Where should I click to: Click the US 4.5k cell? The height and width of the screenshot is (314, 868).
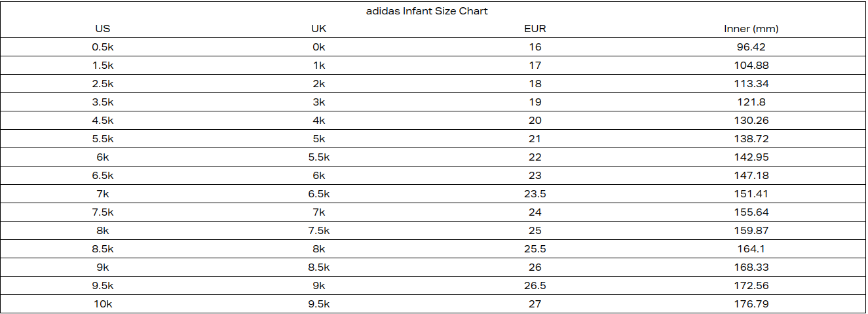click(103, 121)
